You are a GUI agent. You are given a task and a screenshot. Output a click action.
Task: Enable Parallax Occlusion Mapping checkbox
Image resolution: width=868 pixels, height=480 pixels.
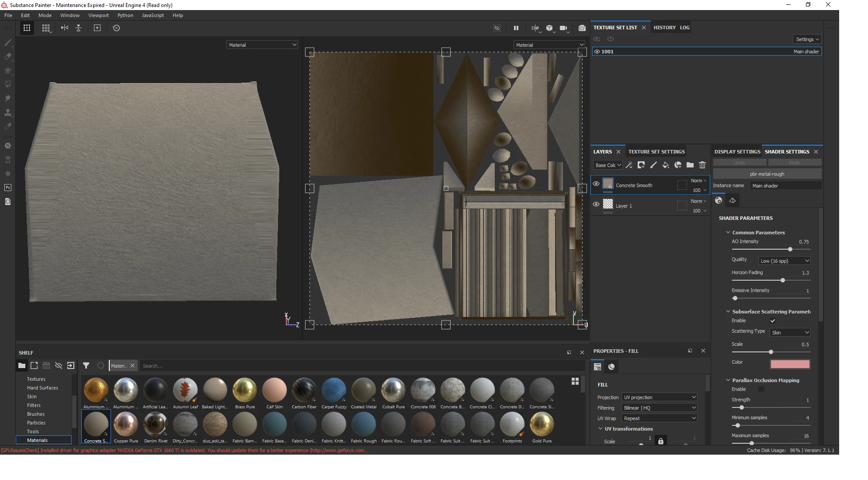(761, 389)
